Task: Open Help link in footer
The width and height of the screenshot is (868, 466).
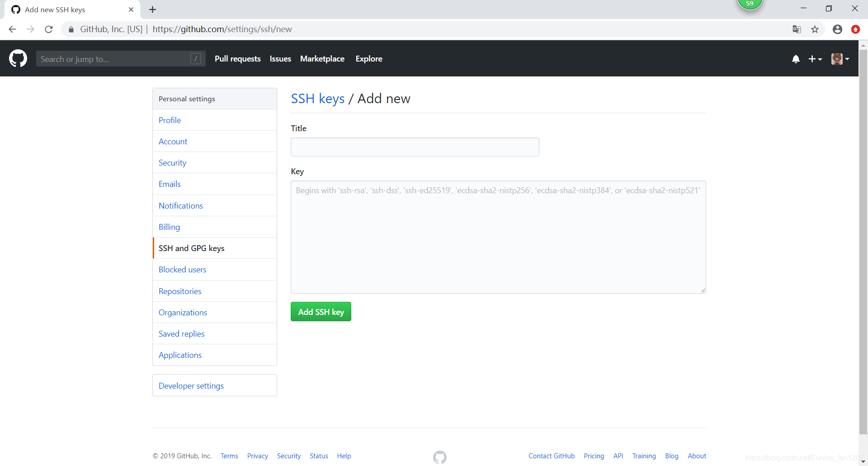Action: [344, 456]
